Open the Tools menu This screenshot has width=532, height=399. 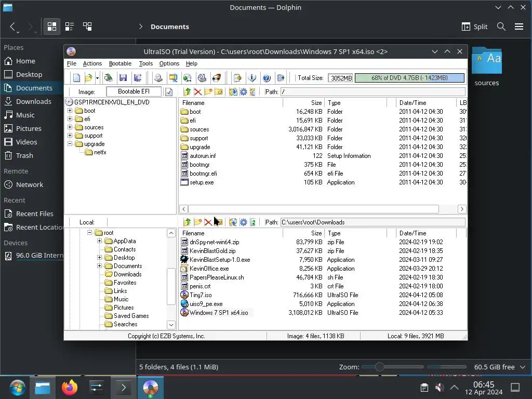(x=146, y=63)
